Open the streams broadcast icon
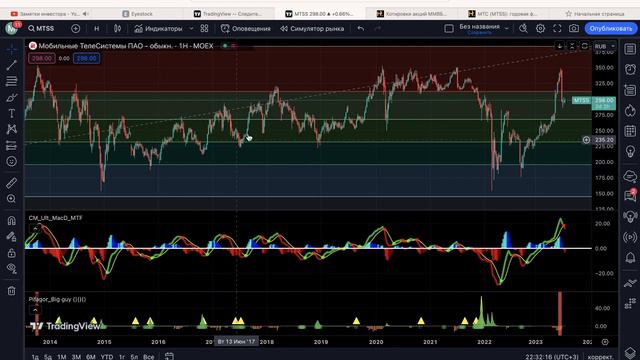This screenshot has height=360, width=640. (630, 237)
